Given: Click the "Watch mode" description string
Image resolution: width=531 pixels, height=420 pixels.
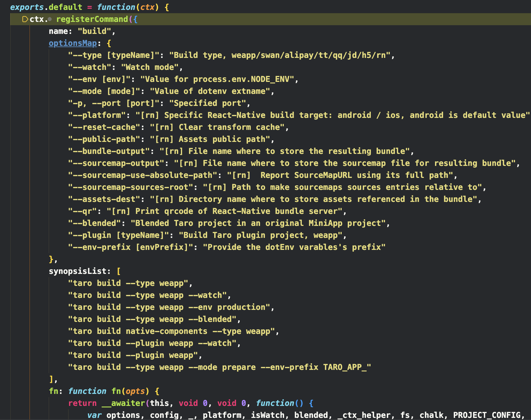Looking at the screenshot, I should (150, 67).
